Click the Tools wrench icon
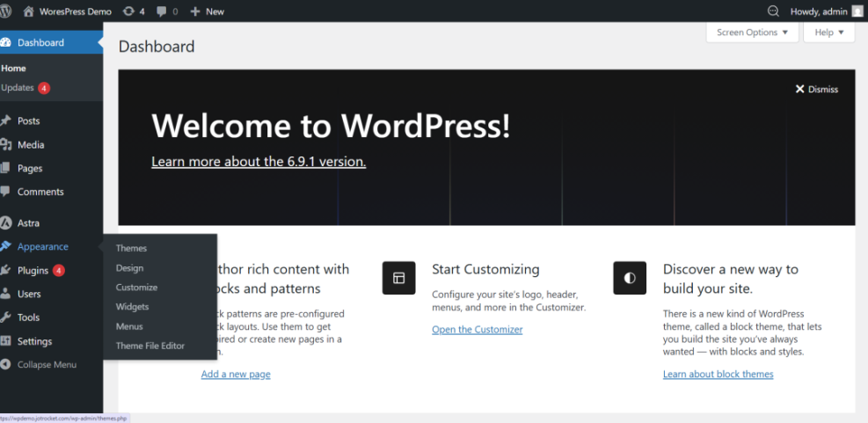 tap(5, 317)
